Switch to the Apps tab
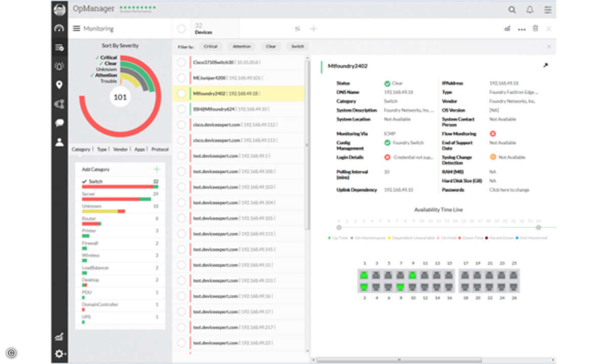Viewport: 607px width, 364px height. pos(140,150)
